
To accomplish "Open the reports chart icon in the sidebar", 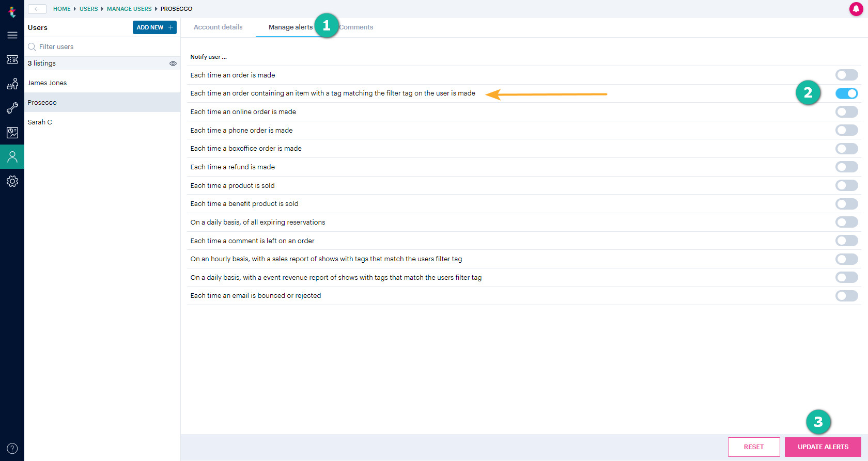I will (x=12, y=133).
